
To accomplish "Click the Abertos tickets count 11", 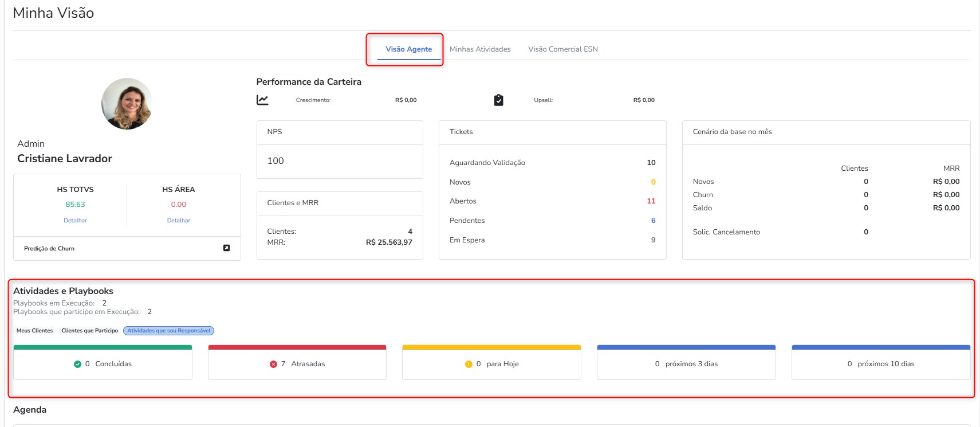I will click(651, 201).
